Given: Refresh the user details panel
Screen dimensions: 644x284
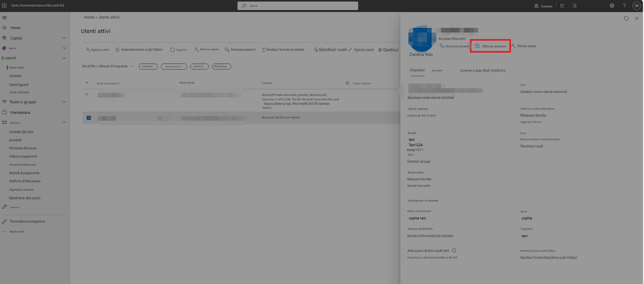Looking at the screenshot, I should click(626, 18).
